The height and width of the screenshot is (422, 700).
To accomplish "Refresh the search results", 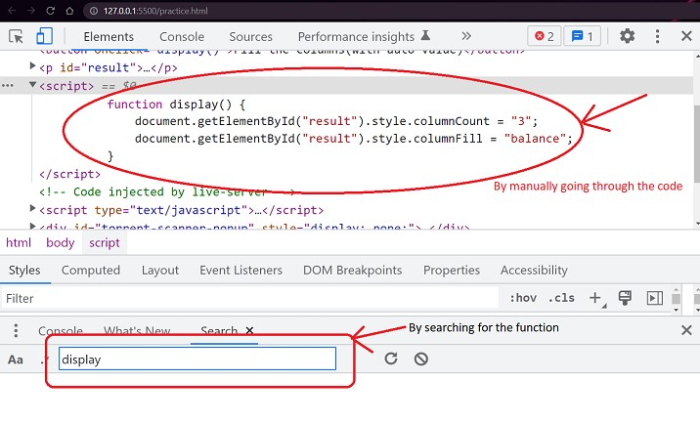I will (x=391, y=359).
